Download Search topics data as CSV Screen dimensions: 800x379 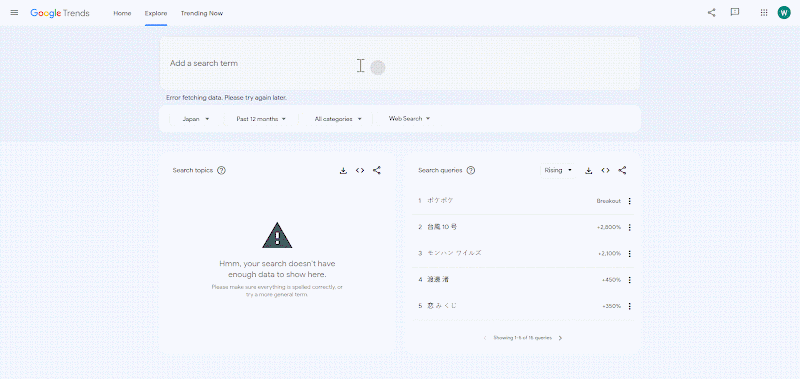tap(343, 170)
